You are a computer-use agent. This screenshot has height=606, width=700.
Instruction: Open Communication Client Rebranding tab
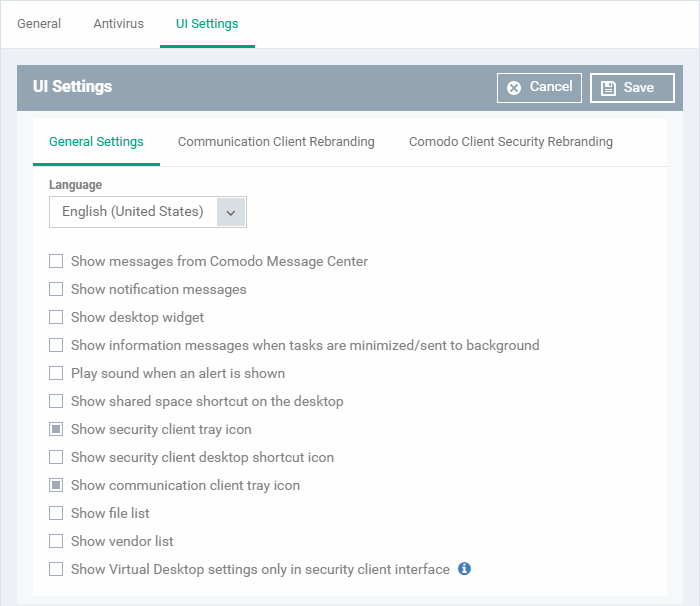coord(276,142)
